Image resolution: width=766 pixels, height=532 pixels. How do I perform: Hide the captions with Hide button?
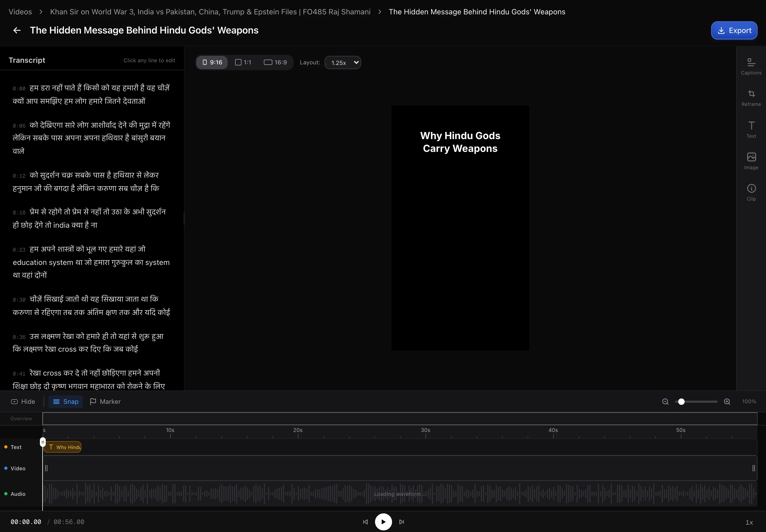pos(23,401)
